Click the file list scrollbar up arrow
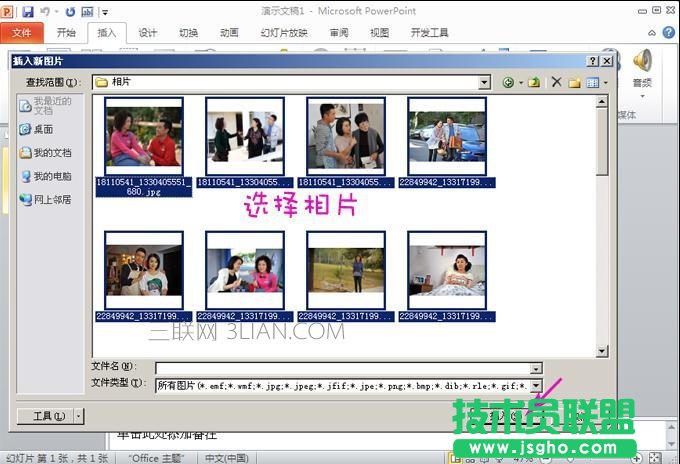680x464 pixels. [x=602, y=102]
